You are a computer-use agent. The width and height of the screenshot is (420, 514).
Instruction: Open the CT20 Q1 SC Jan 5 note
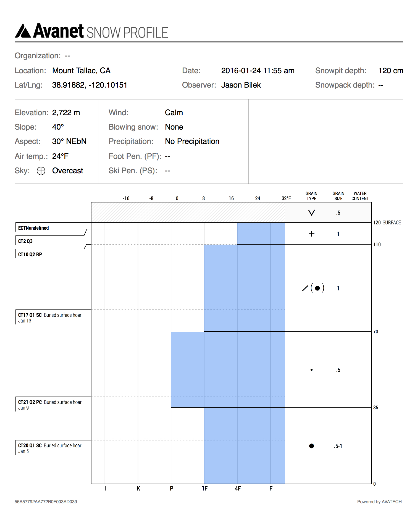pos(50,448)
